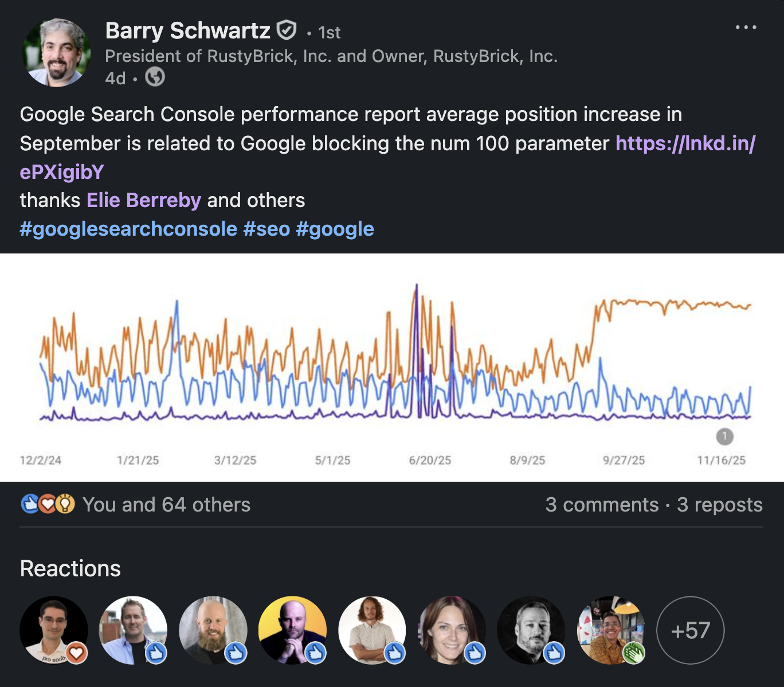View the 3 comments
784x687 pixels.
602,505
